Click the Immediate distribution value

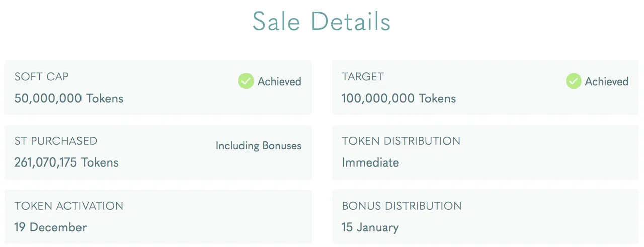tap(371, 162)
